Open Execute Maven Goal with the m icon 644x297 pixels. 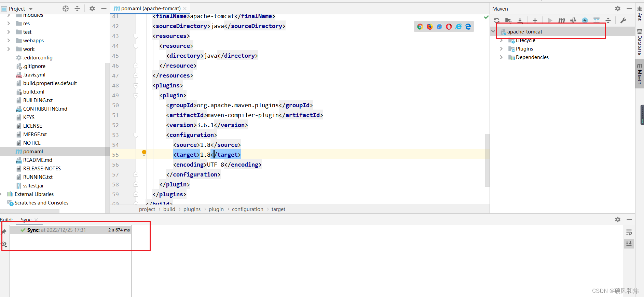click(562, 20)
